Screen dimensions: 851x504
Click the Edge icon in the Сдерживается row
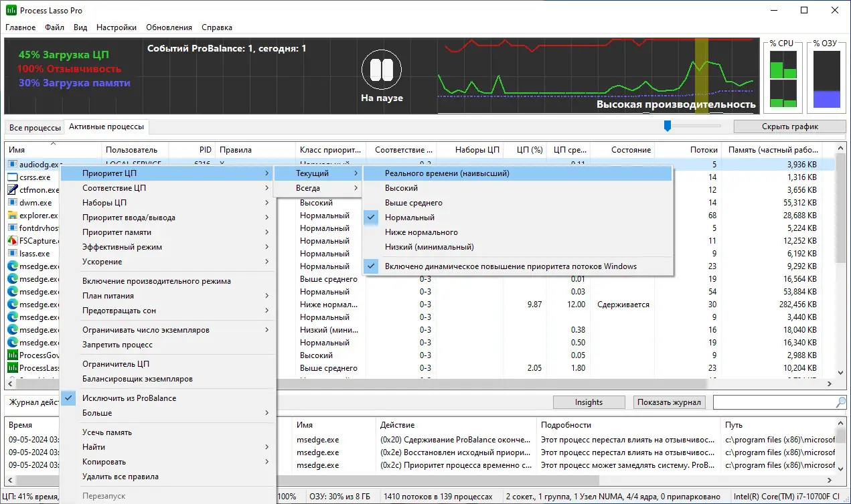click(12, 305)
